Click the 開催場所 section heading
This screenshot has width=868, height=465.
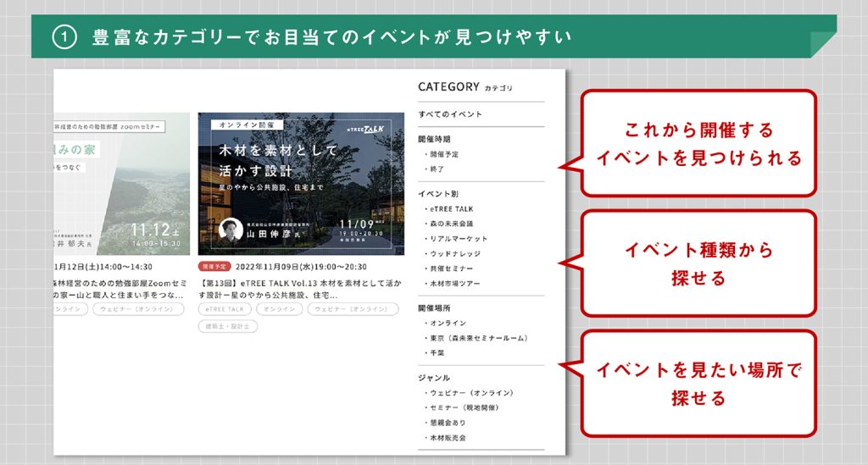(x=434, y=308)
